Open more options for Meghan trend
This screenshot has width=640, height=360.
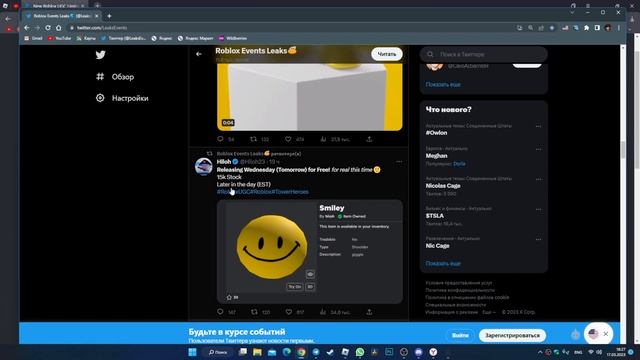coord(538,149)
